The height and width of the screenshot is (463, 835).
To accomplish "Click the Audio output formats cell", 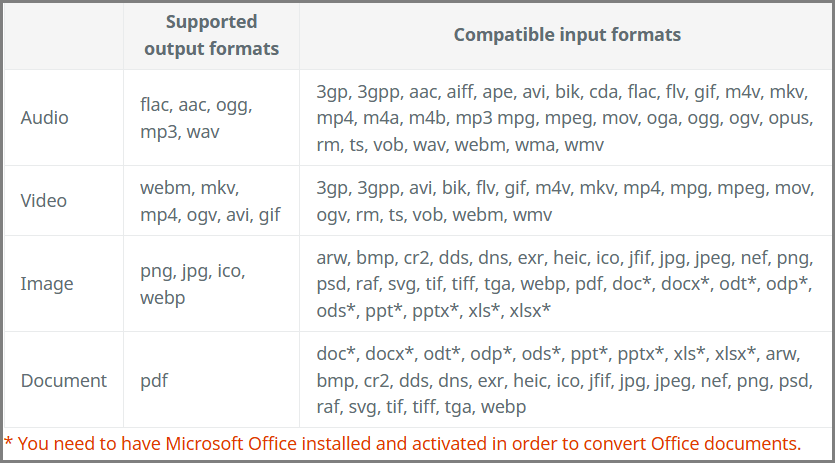I will 196,118.
